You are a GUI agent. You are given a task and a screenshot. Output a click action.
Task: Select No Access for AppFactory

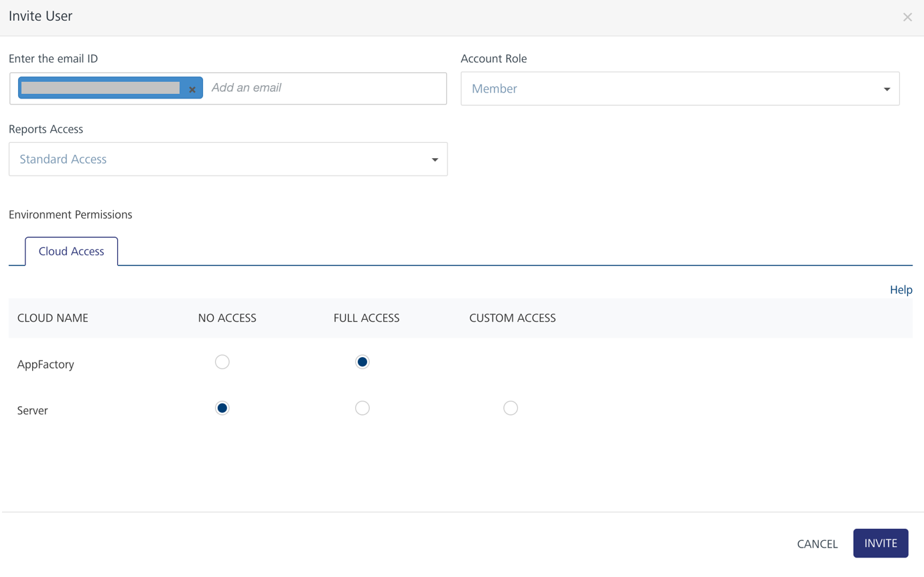tap(222, 362)
